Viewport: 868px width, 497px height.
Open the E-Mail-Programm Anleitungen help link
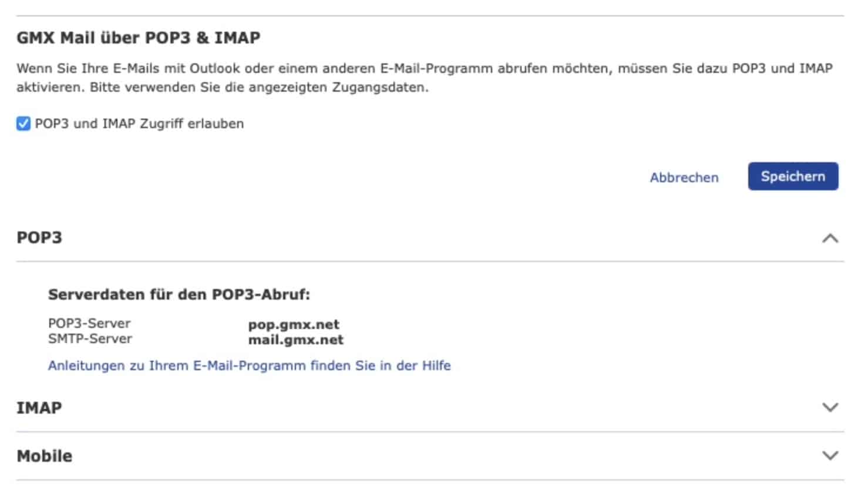[x=249, y=365]
